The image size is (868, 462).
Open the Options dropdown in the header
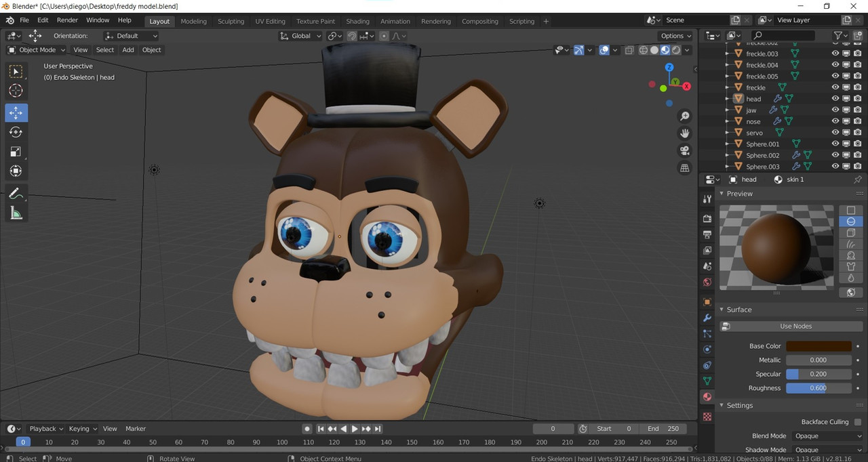(675, 36)
